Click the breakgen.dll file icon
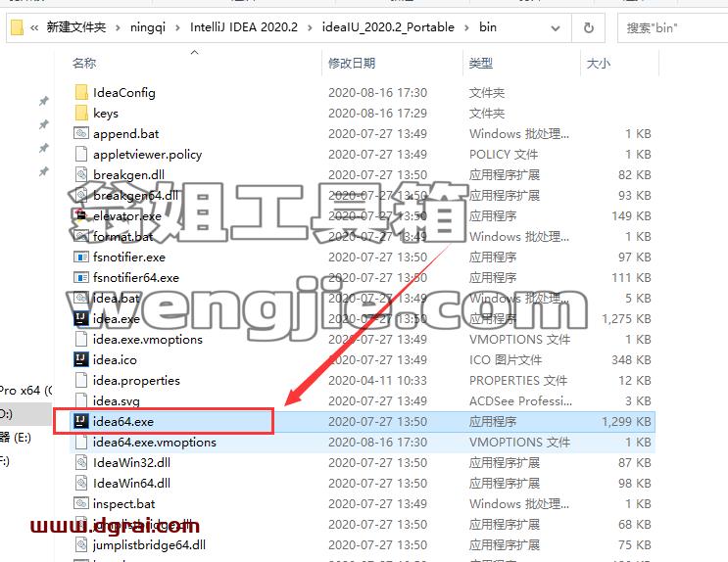Screen dimensions: 728x562 pyautogui.click(x=81, y=174)
